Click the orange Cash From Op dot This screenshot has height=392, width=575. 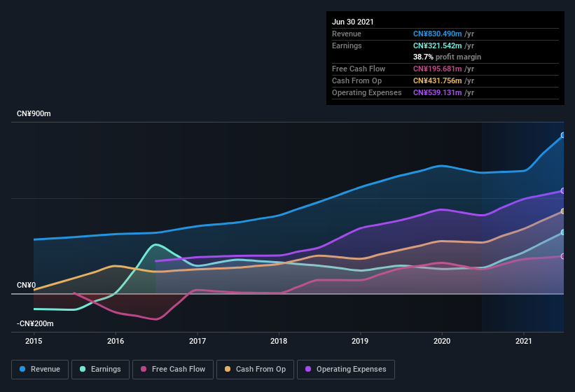pyautogui.click(x=227, y=369)
